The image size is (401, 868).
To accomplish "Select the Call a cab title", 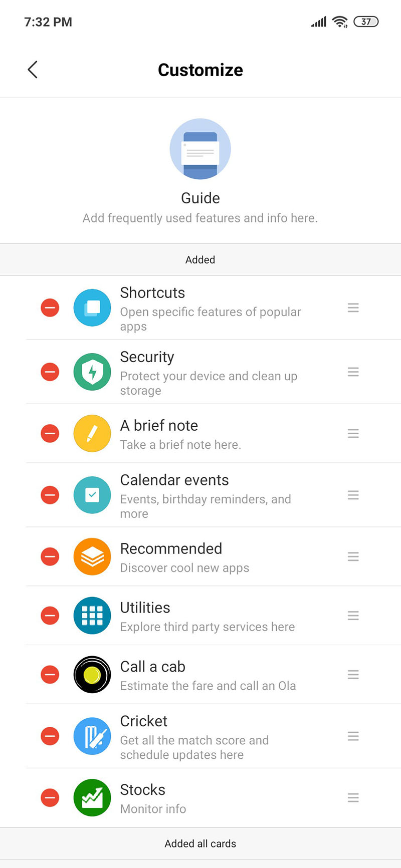I will pyautogui.click(x=153, y=667).
